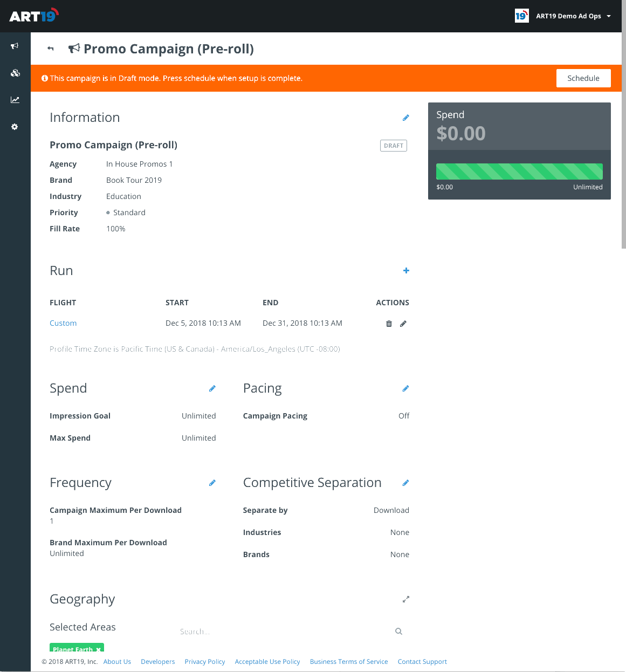The height and width of the screenshot is (672, 626).
Task: Go back using the arrow icon
Action: (x=51, y=49)
